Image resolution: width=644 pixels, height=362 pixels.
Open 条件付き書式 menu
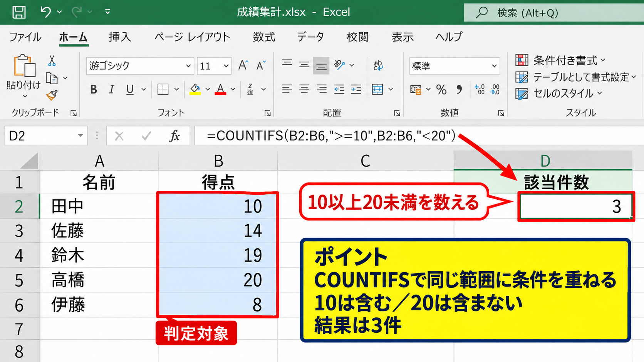560,60
